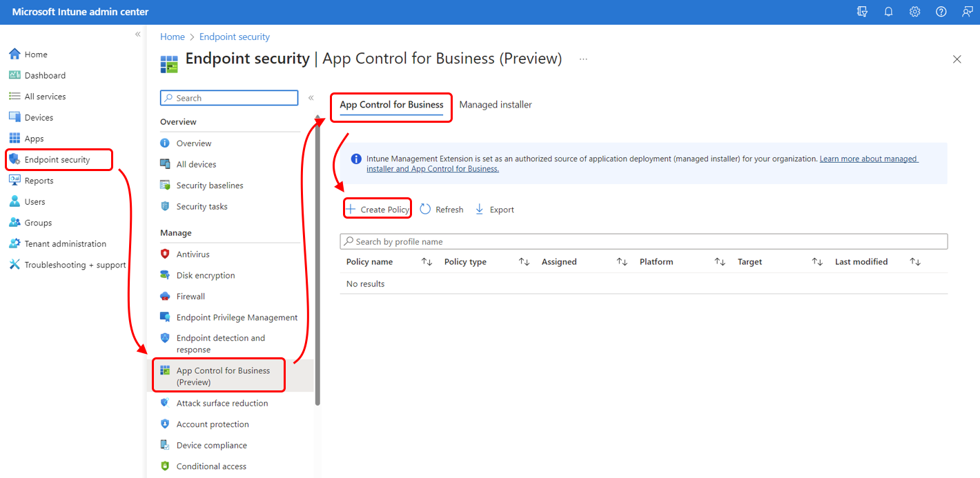980x478 pixels.
Task: Collapse the main left navigation chevron
Action: click(137, 34)
